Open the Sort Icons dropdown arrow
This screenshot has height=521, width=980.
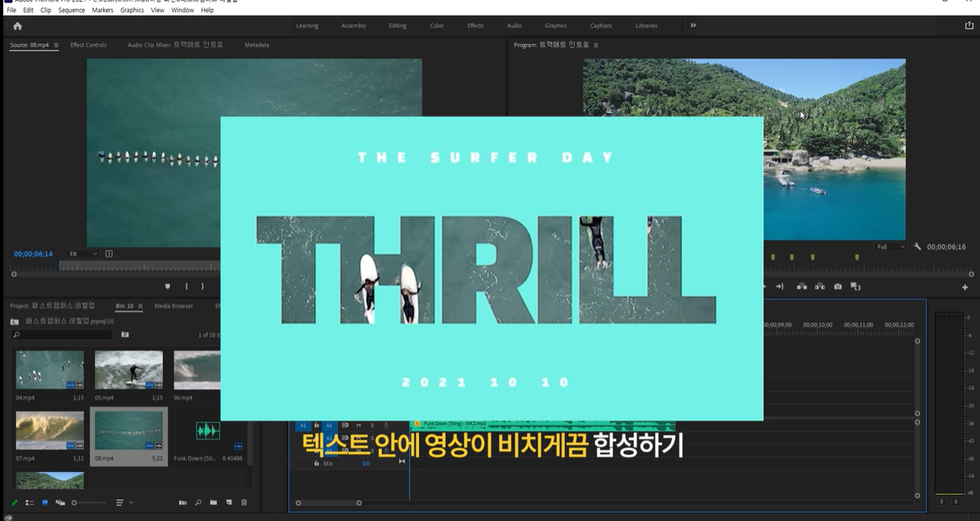[131, 503]
